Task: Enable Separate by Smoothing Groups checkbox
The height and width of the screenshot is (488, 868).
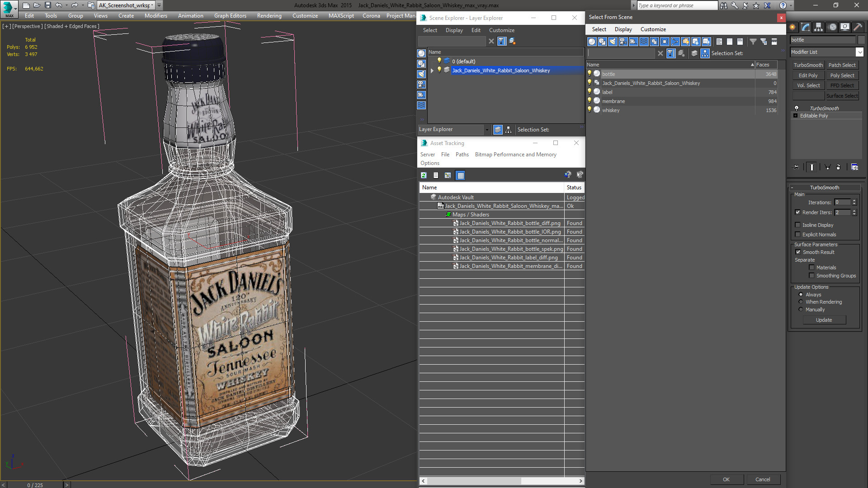Action: (811, 276)
